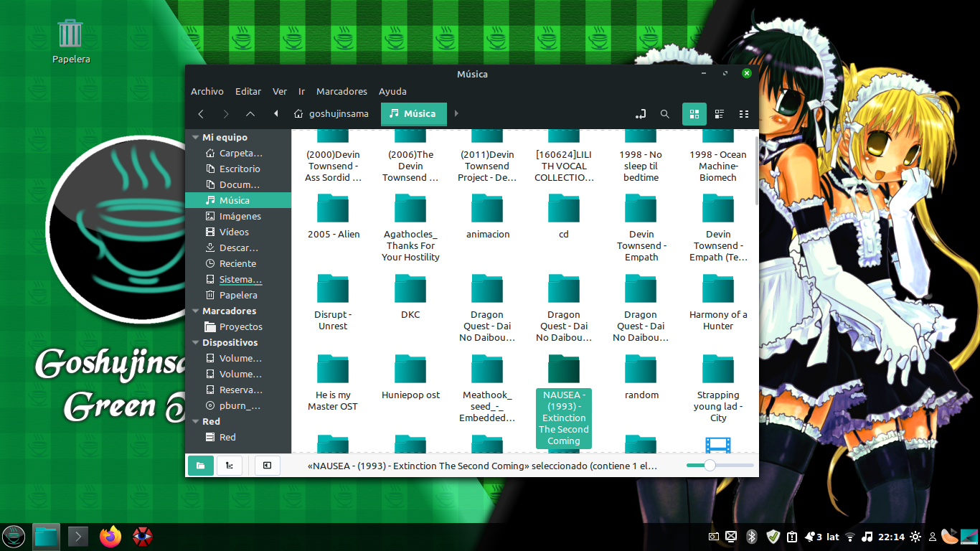The width and height of the screenshot is (980, 551).
Task: Collapse the Dispositivos sidebar section
Action: (x=194, y=343)
